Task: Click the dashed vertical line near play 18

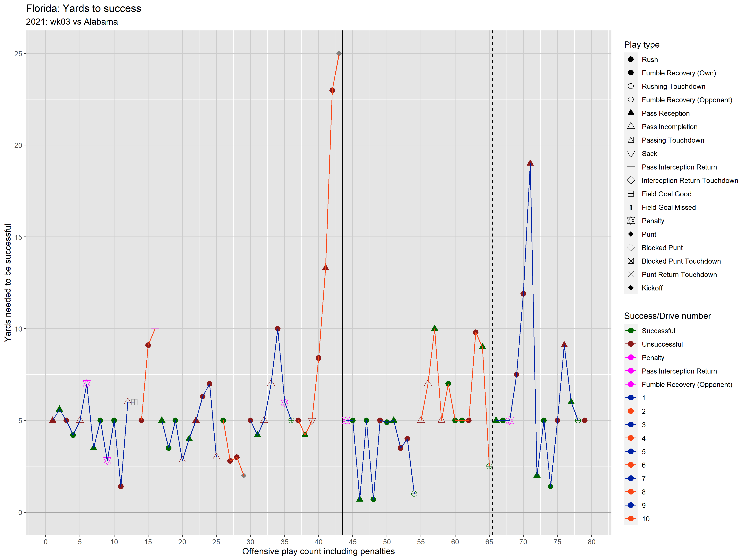Action: click(172, 283)
